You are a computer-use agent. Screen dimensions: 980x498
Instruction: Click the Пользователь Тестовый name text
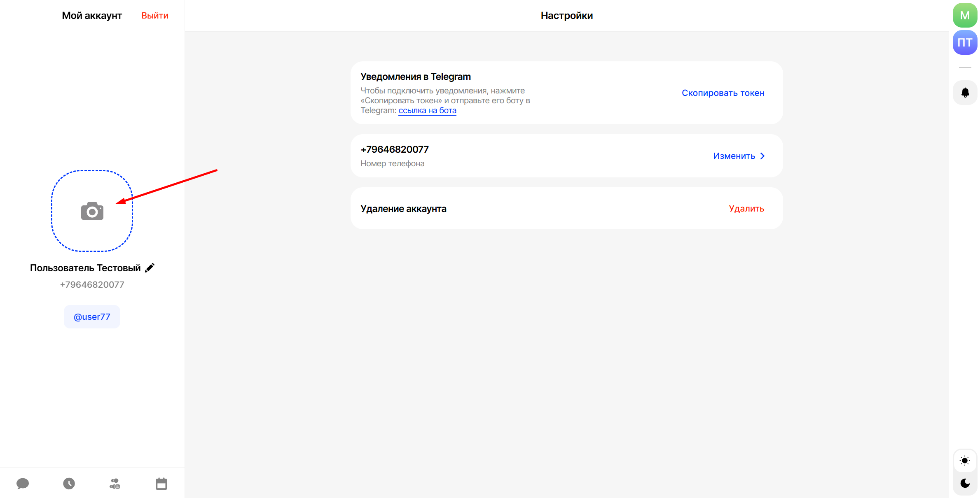85,268
